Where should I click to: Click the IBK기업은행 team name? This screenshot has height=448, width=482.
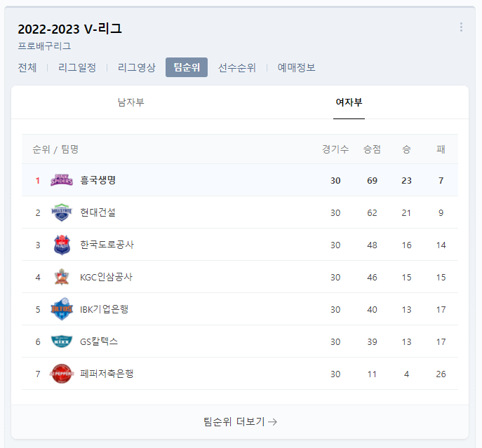pyautogui.click(x=104, y=309)
